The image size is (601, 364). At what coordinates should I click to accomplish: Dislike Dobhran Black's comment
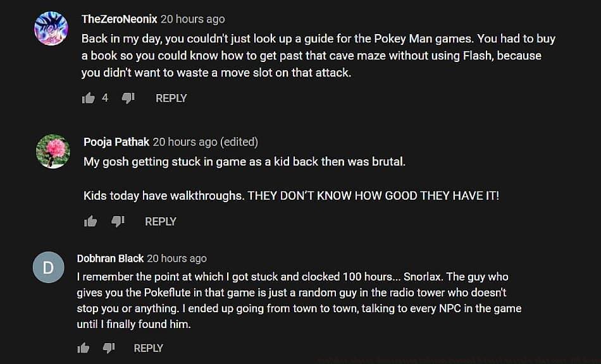coord(109,348)
